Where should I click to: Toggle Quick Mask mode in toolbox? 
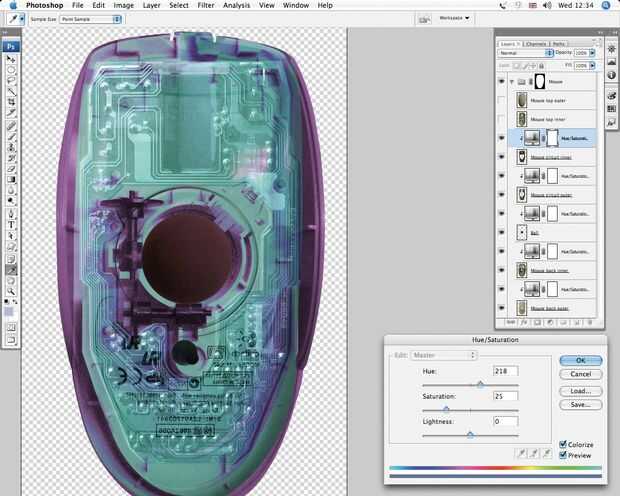pyautogui.click(x=11, y=328)
